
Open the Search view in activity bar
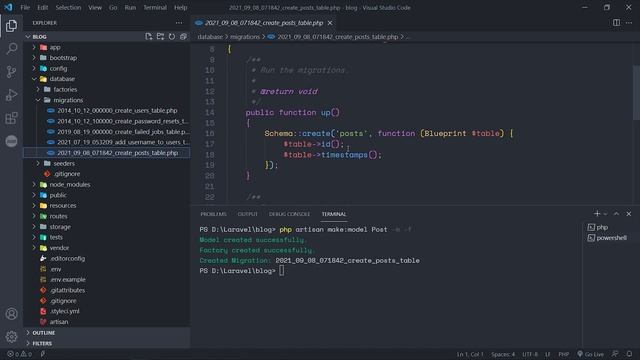coord(11,49)
